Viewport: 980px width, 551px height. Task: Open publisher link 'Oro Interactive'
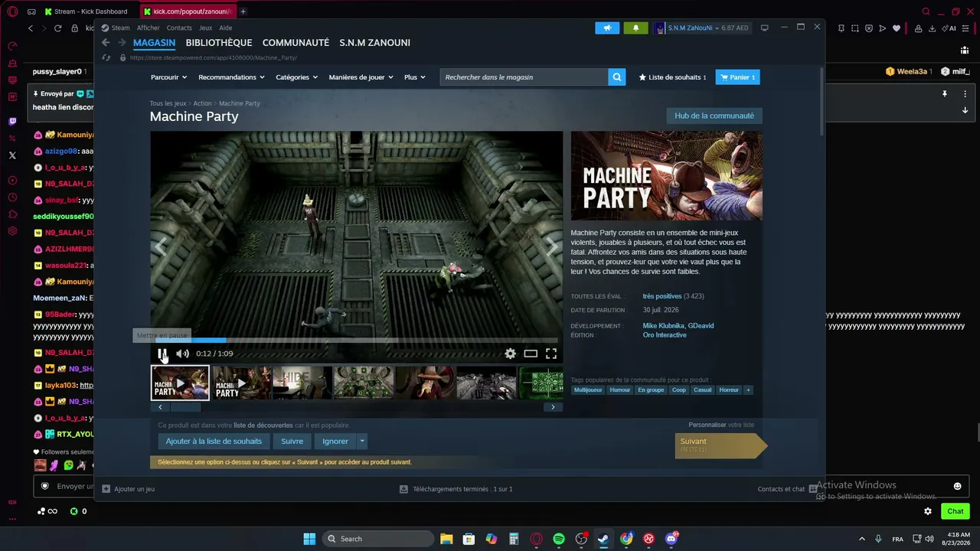[665, 335]
